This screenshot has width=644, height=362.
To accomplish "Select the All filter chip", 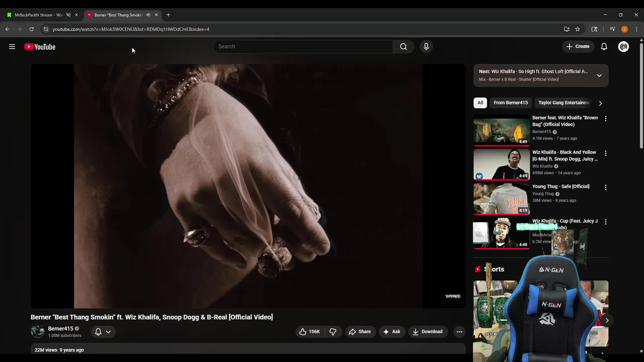I will coord(480,103).
